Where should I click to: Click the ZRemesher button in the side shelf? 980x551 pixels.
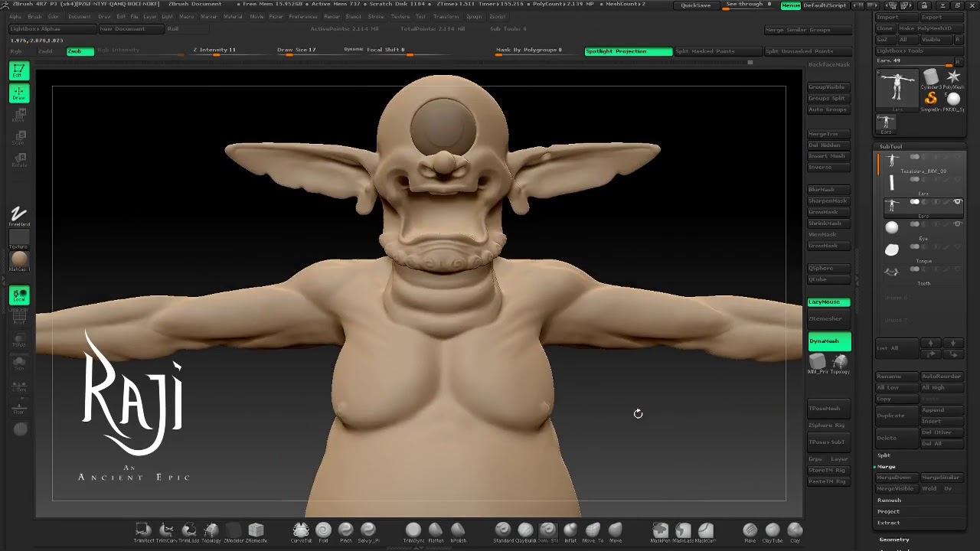pos(828,319)
